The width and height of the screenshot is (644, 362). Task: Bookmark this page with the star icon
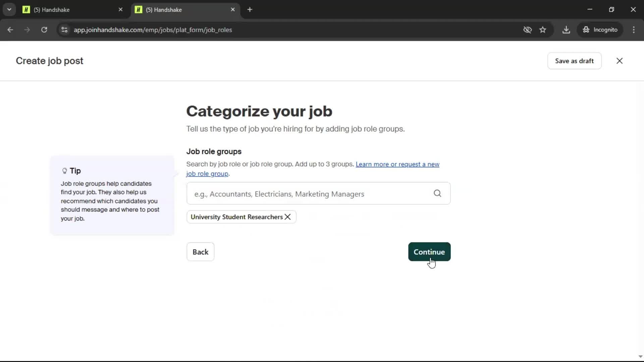[x=543, y=30]
